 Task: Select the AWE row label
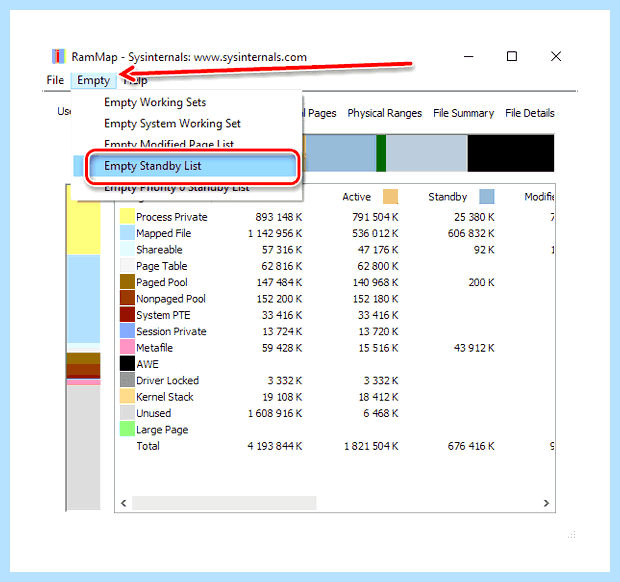pos(147,364)
